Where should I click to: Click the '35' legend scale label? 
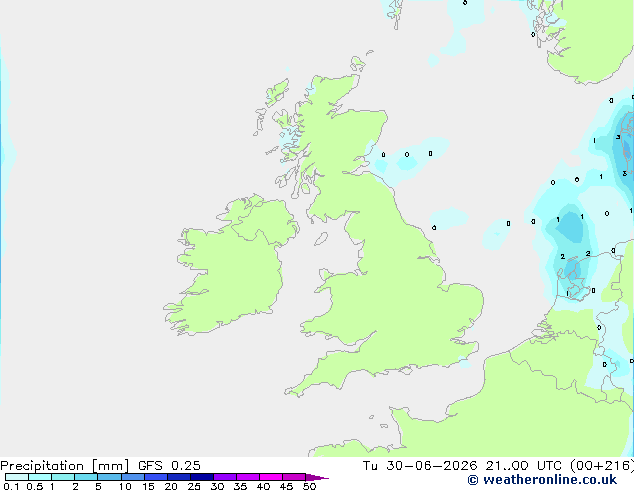240,486
